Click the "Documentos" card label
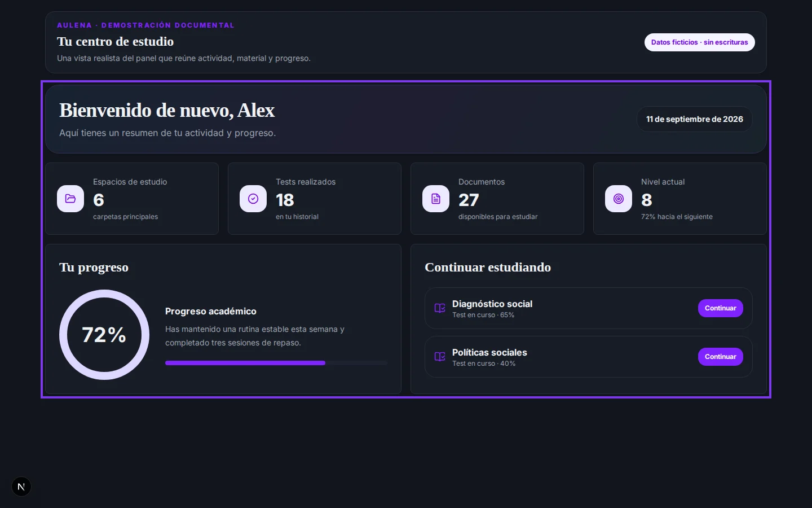Viewport: 812px width, 508px height. pyautogui.click(x=482, y=182)
